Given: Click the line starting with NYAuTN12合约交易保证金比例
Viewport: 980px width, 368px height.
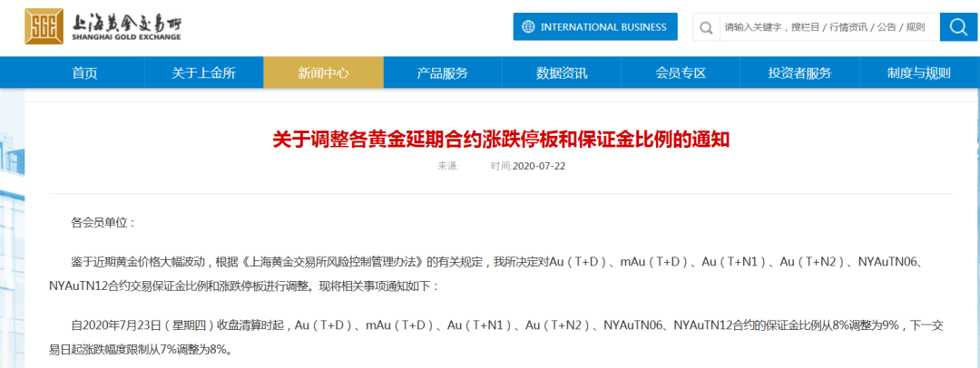Looking at the screenshot, I should pos(244,286).
